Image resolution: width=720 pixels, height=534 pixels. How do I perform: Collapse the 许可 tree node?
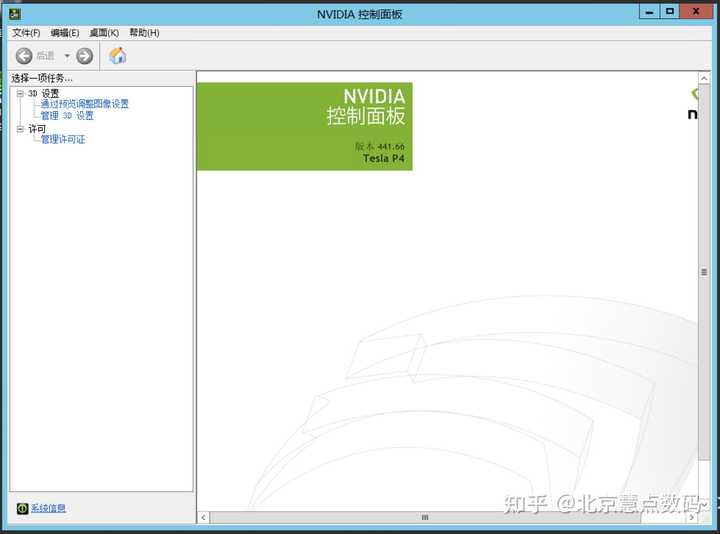(x=20, y=129)
